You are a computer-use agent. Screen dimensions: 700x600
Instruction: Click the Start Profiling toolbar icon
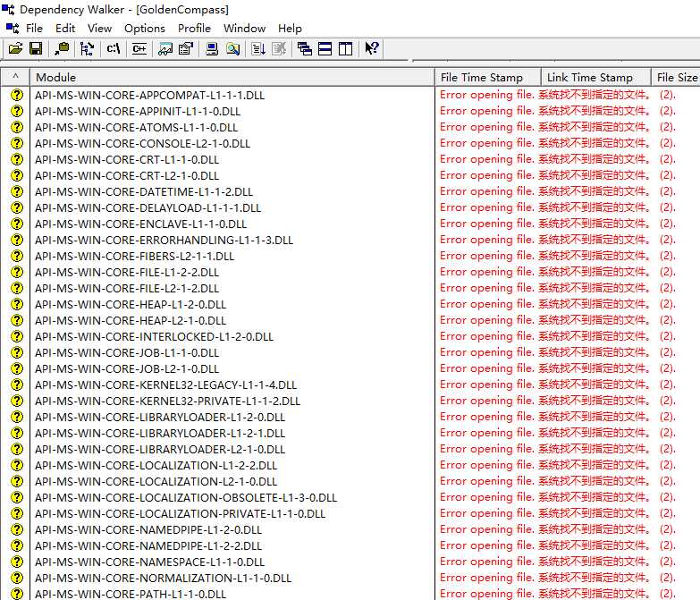pos(258,48)
